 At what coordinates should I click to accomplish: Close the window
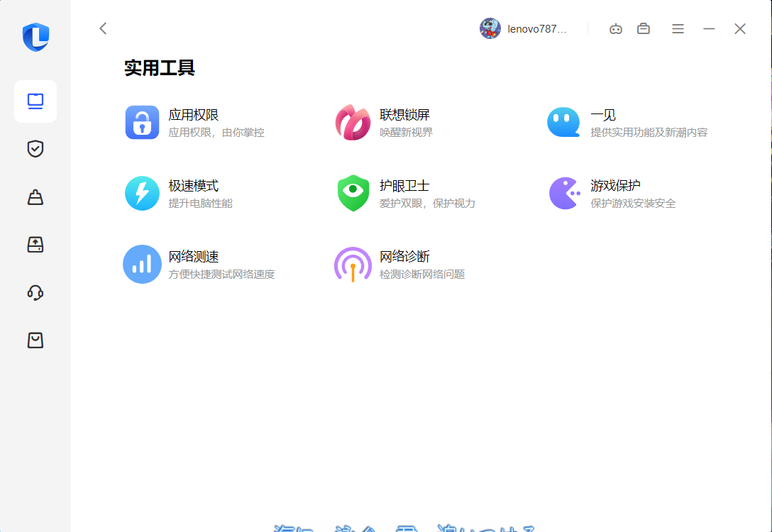[740, 29]
